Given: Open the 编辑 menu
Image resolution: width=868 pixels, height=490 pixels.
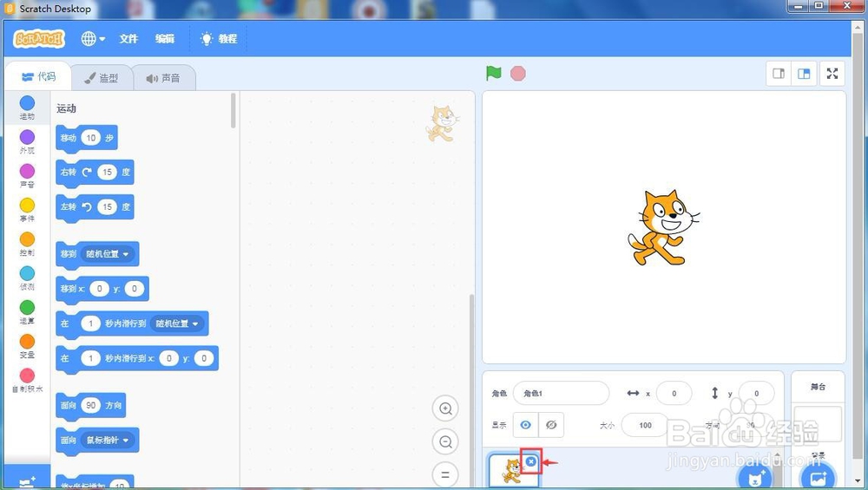Looking at the screenshot, I should tap(165, 39).
